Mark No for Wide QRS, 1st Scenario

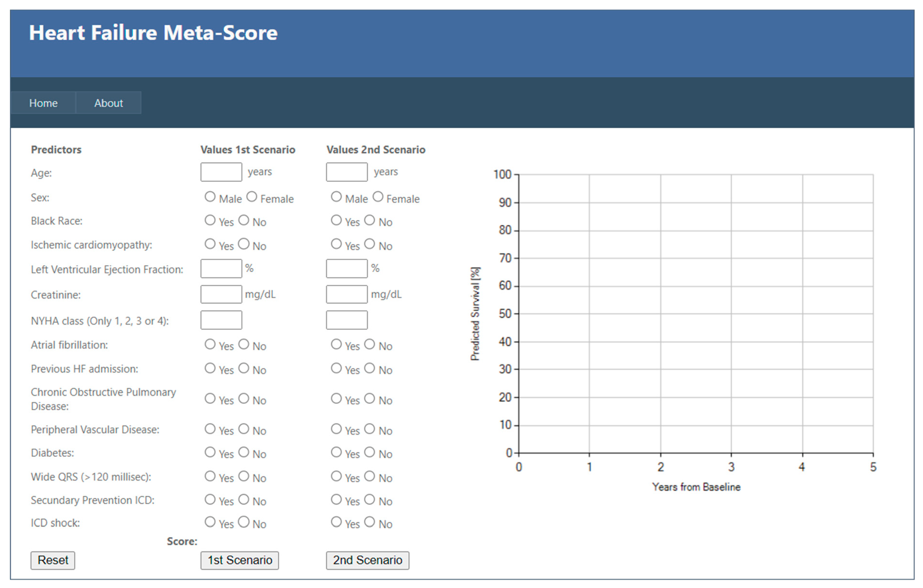tap(244, 476)
